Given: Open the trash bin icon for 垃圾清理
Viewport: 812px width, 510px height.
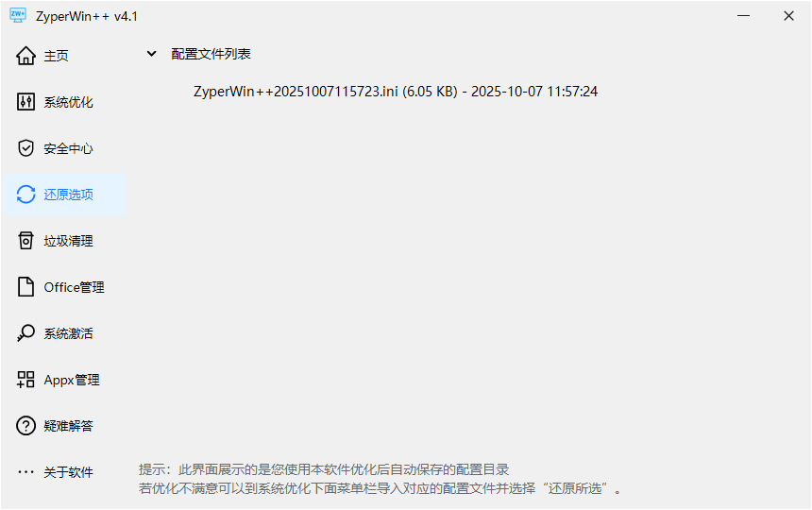Looking at the screenshot, I should coord(25,241).
